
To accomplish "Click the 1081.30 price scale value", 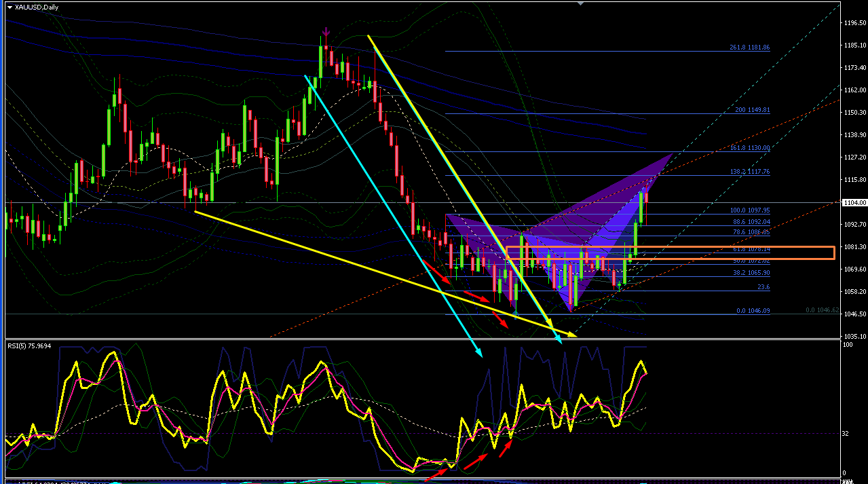I will (x=854, y=246).
